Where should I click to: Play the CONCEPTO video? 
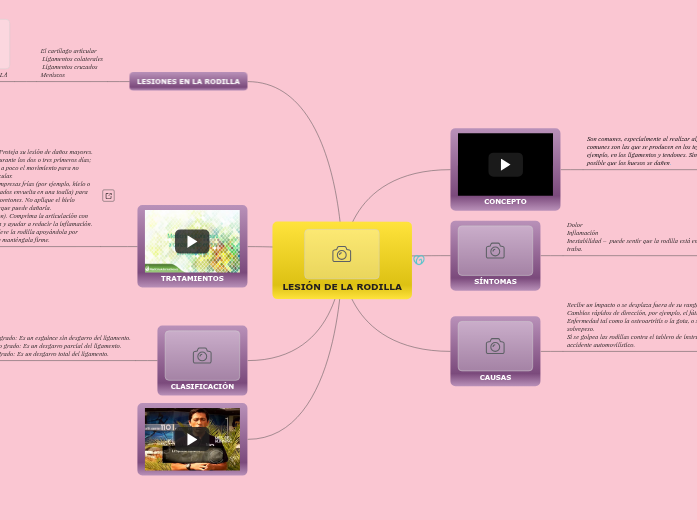coord(505,164)
